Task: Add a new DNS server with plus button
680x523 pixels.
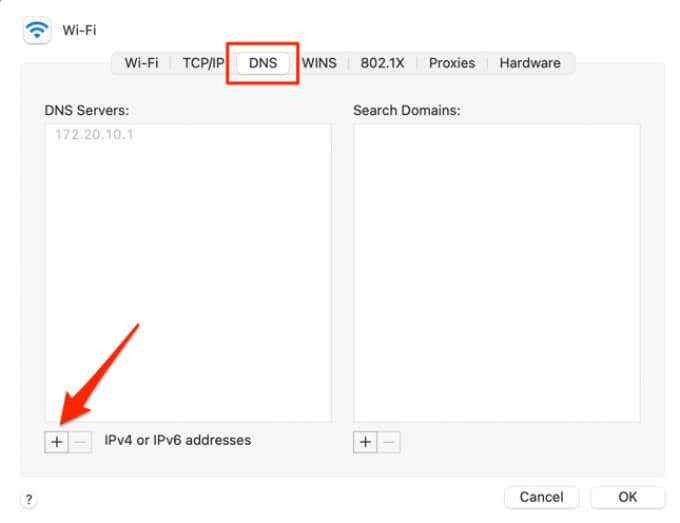Action: tap(56, 442)
